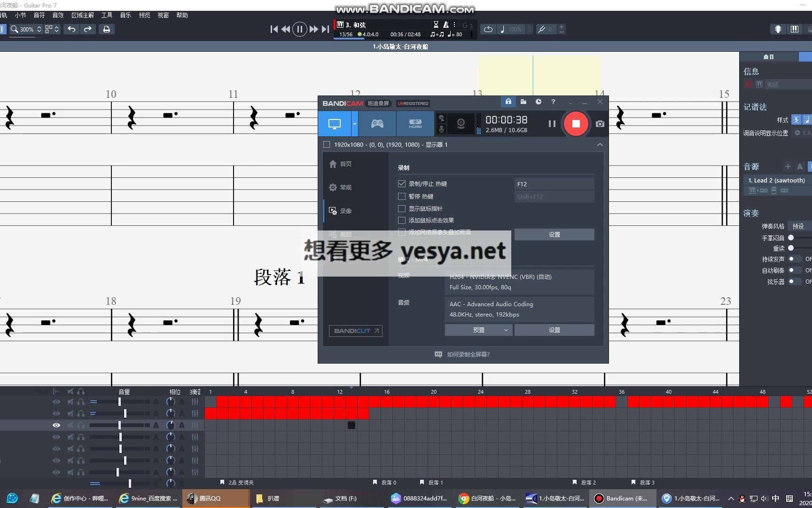812x508 pixels.
Task: Open the 音符 menu
Action: [x=39, y=15]
